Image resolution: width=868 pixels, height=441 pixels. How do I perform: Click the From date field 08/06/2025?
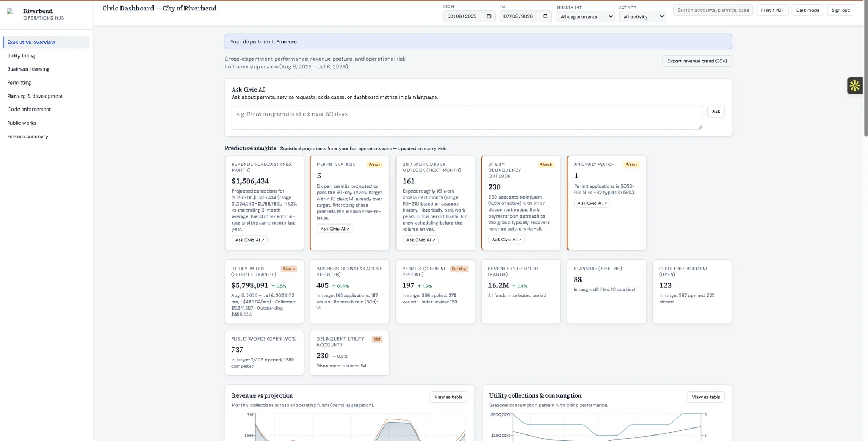(x=469, y=17)
